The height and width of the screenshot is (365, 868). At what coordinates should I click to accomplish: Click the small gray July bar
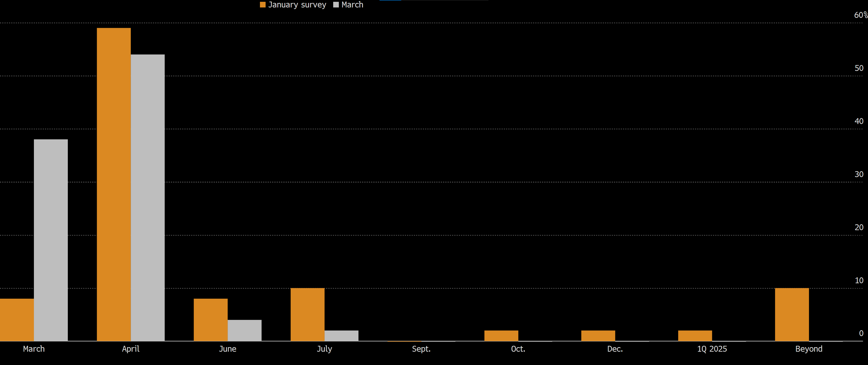tap(341, 336)
